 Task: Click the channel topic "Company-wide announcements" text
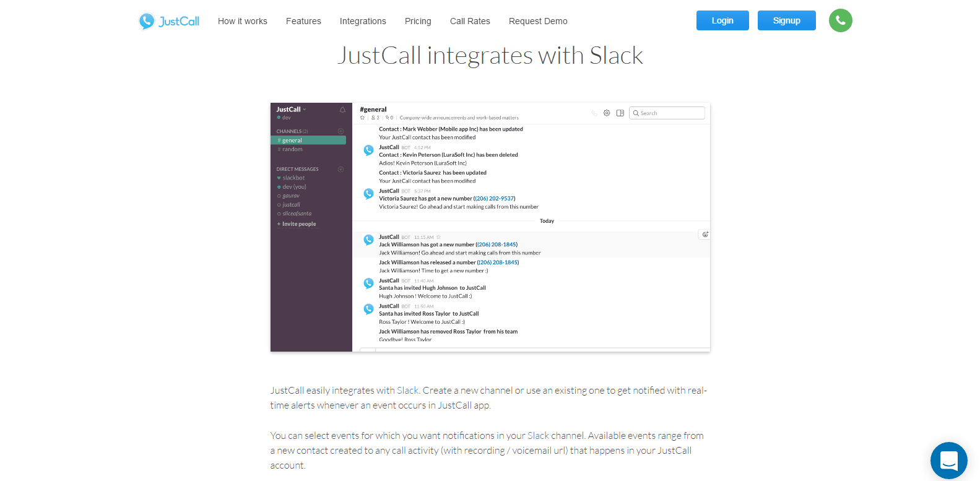coord(459,118)
